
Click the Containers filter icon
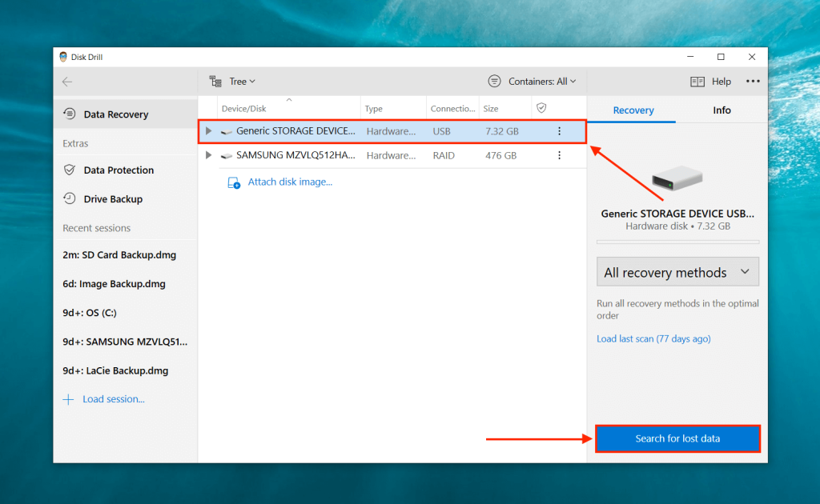[x=496, y=81]
